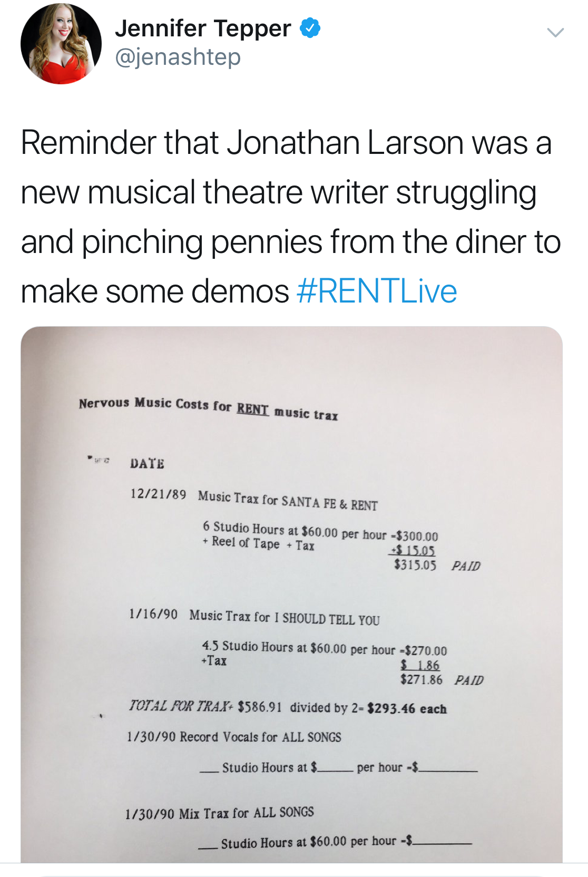Select the underlined RENT word in document heading
The image size is (588, 877).
pyautogui.click(x=252, y=409)
